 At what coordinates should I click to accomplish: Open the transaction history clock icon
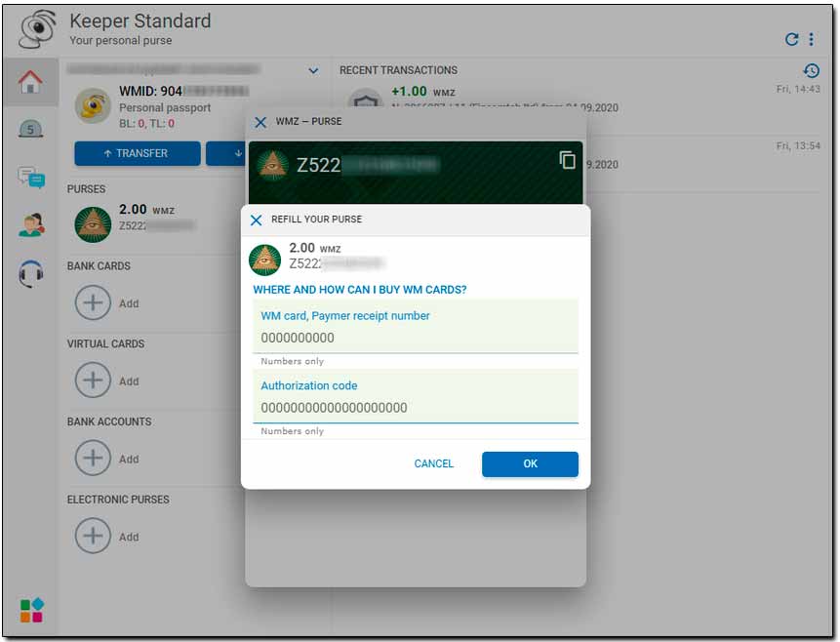[x=811, y=70]
